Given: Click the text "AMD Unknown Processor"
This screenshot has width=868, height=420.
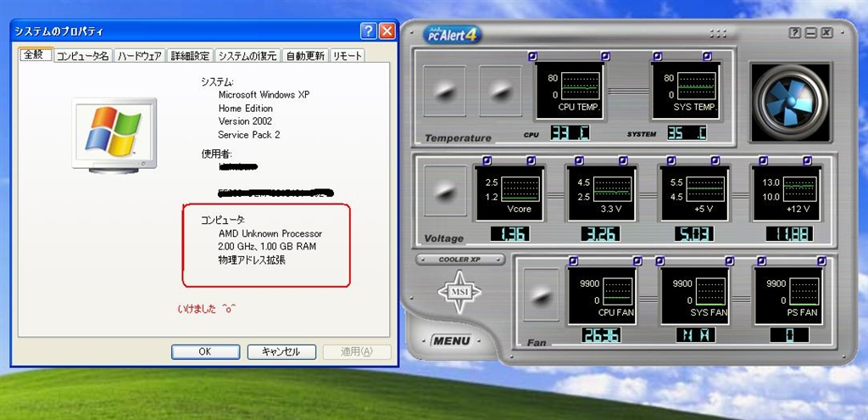Looking at the screenshot, I should [270, 233].
